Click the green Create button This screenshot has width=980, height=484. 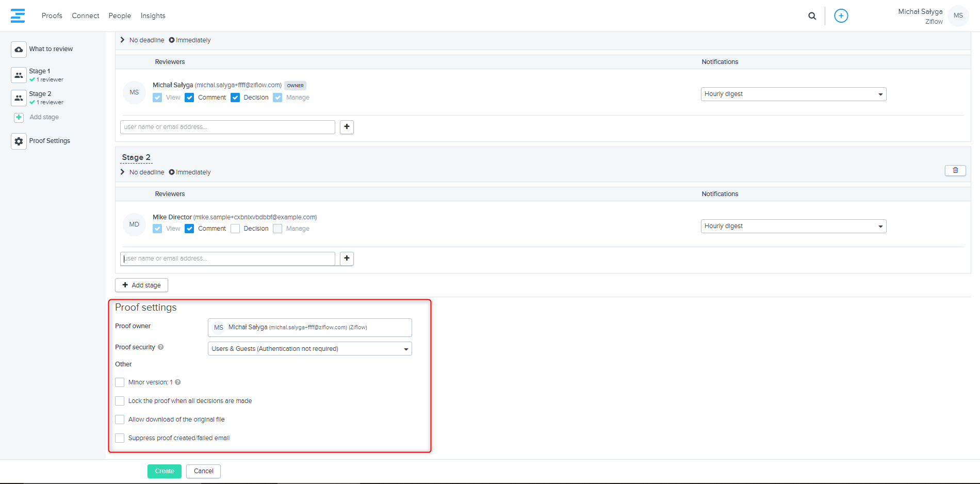tap(164, 471)
